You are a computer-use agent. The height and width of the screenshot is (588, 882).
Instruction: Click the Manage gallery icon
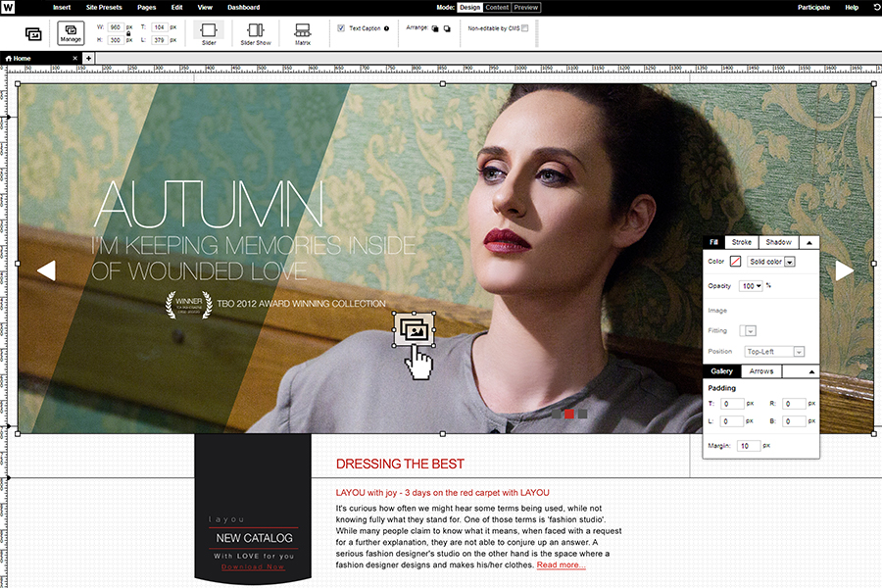point(71,32)
